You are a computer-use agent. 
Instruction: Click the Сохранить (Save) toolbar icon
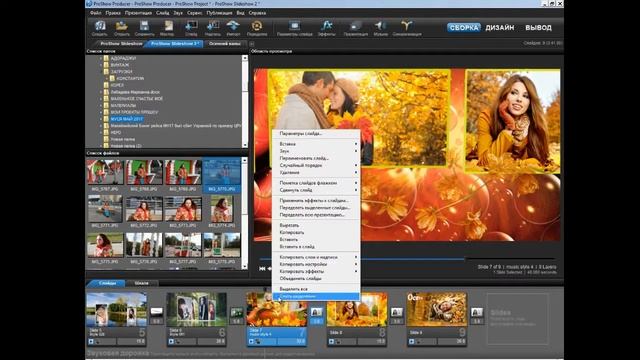(144, 28)
